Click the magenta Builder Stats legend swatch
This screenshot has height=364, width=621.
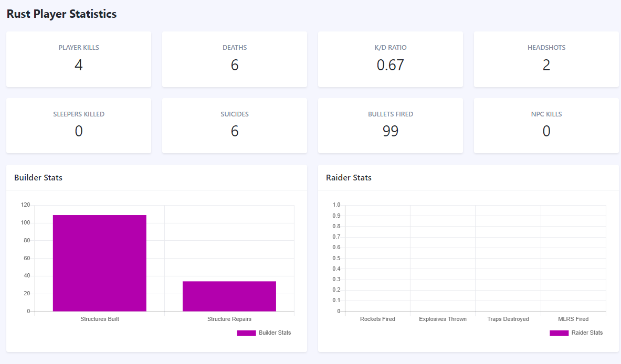(x=246, y=333)
